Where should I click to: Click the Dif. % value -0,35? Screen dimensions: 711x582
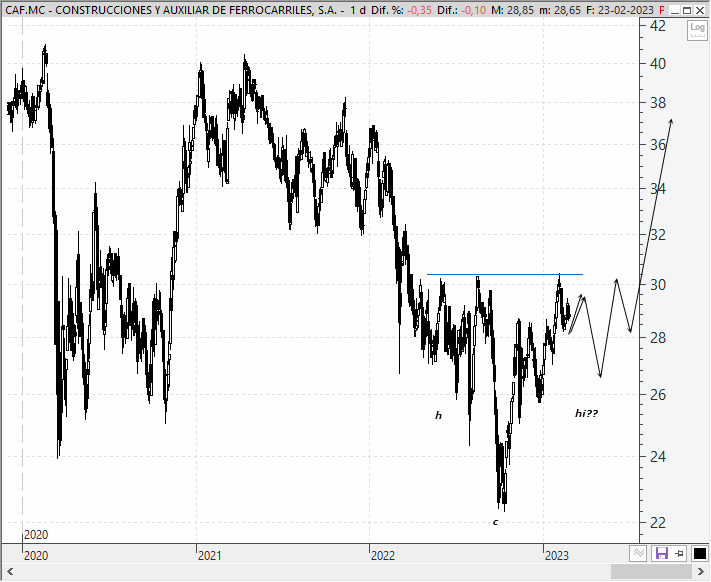(419, 10)
